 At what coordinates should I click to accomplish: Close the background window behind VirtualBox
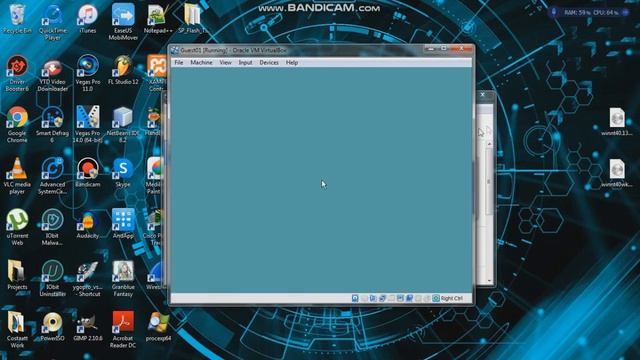click(483, 95)
